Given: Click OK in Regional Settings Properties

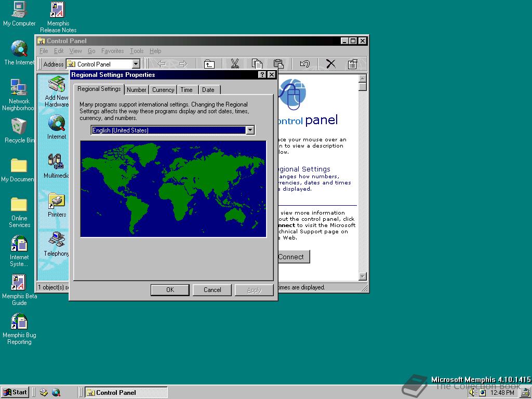Looking at the screenshot, I should point(170,290).
